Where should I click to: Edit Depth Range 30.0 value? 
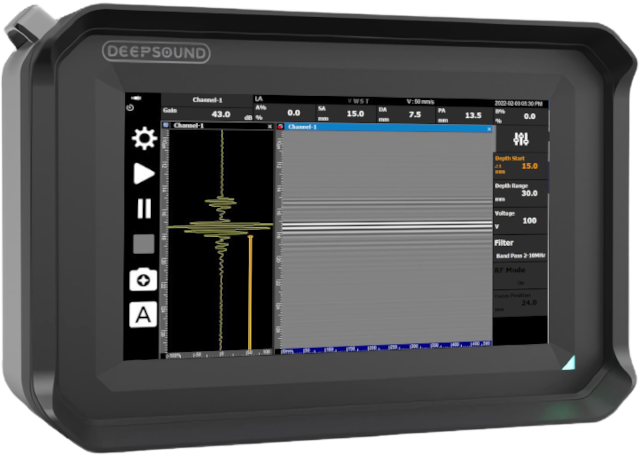point(520,192)
